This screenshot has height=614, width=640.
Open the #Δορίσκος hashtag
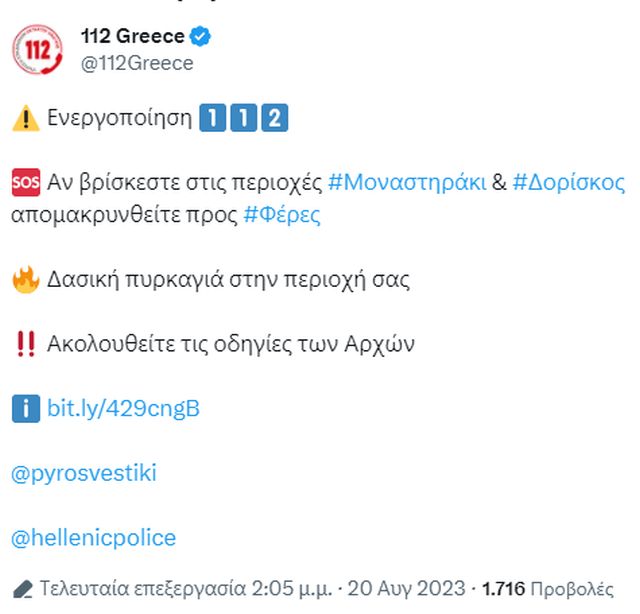[x=568, y=183]
